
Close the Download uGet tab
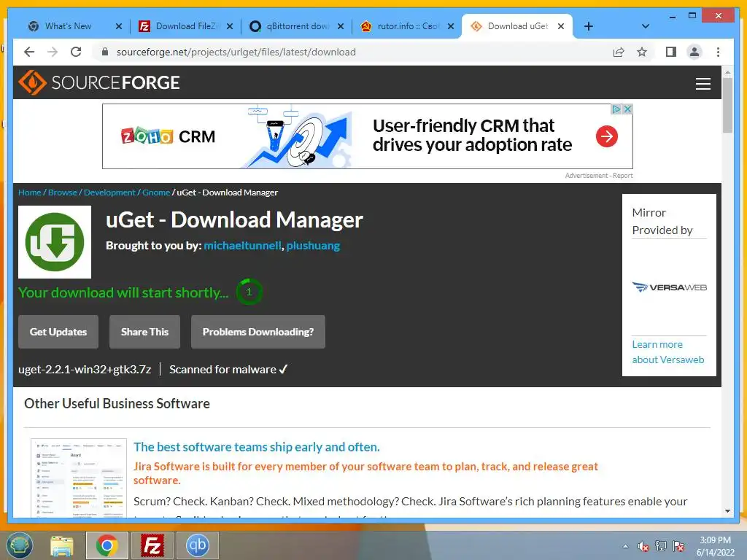pyautogui.click(x=561, y=26)
